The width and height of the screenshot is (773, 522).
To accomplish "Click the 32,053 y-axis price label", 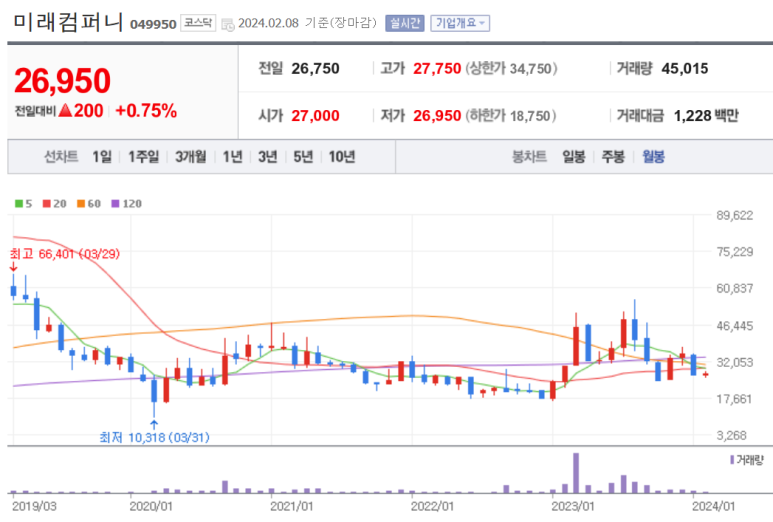I will (735, 362).
